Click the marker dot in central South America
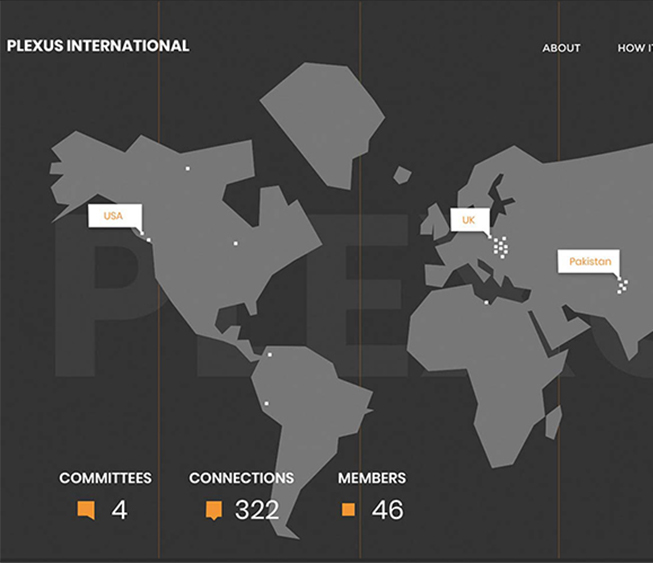Viewport: 653px width, 563px height. tap(266, 403)
